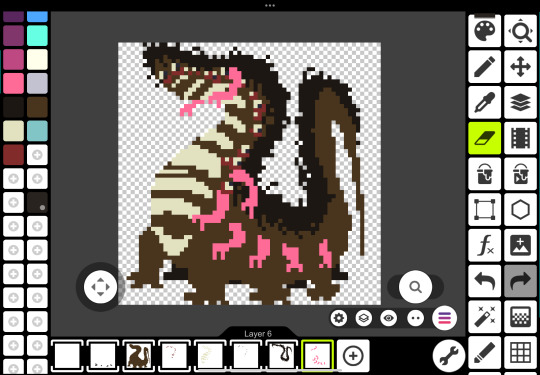540x375 pixels.
Task: Toggle the Eraser tool off
Action: pyautogui.click(x=484, y=138)
